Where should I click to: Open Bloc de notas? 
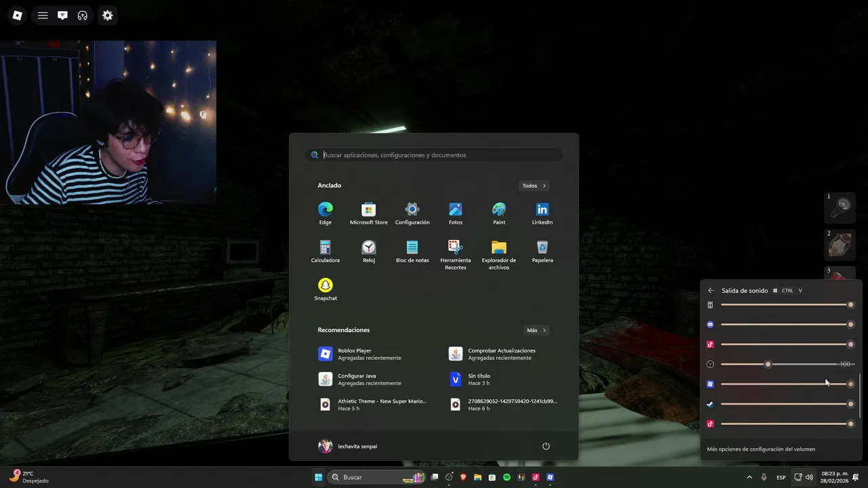tap(412, 251)
